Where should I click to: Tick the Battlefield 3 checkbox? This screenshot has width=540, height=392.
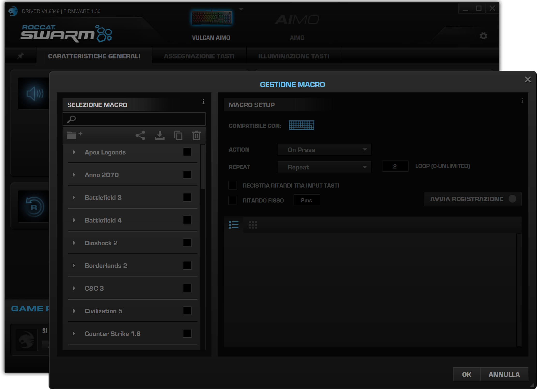(187, 197)
